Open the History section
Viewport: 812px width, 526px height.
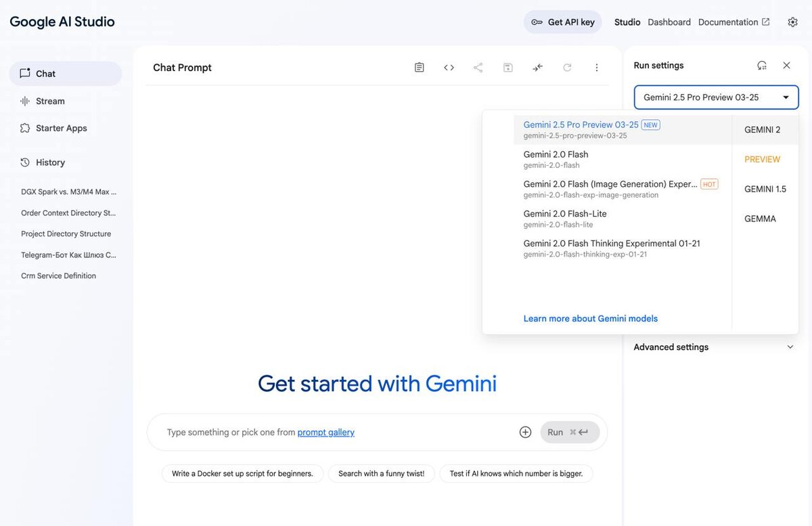(x=66, y=162)
